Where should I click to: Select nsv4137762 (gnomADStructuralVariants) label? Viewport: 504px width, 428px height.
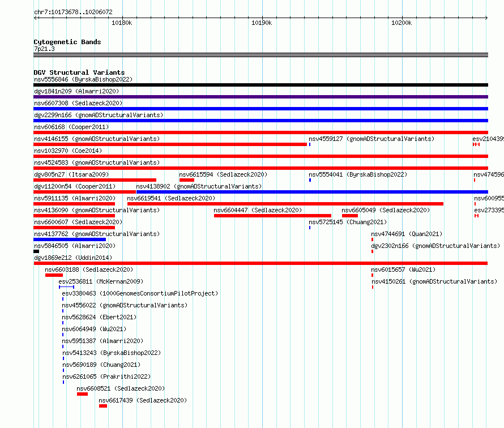click(97, 234)
